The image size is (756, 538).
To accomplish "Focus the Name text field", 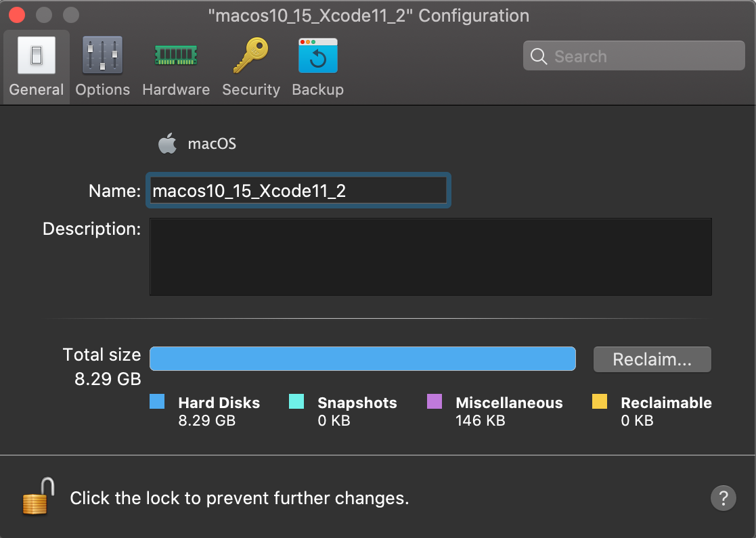I will pos(298,191).
